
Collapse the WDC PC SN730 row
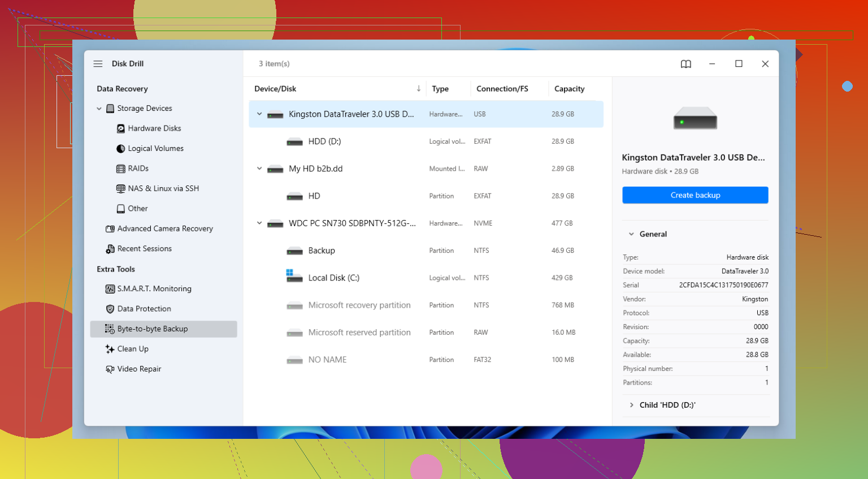pos(259,223)
